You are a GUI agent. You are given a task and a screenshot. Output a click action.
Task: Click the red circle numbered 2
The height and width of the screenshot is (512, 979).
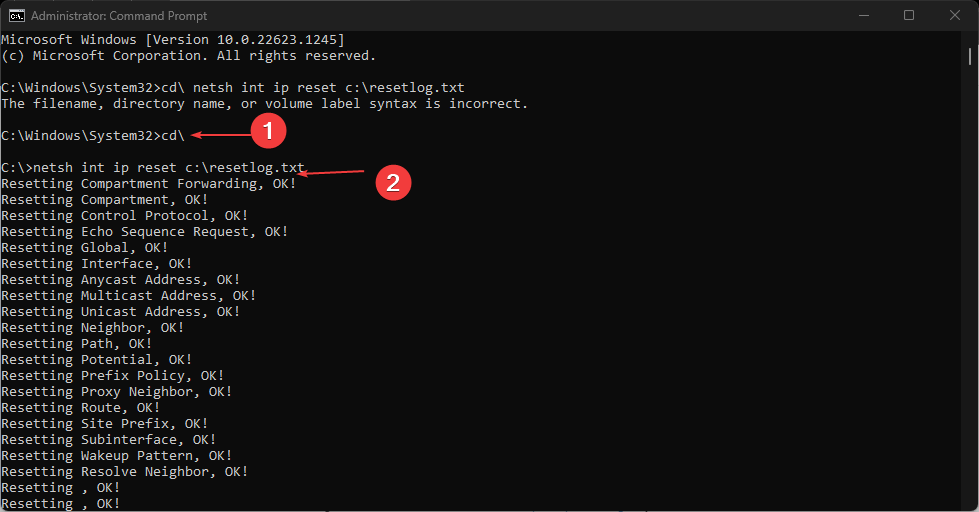(x=393, y=181)
